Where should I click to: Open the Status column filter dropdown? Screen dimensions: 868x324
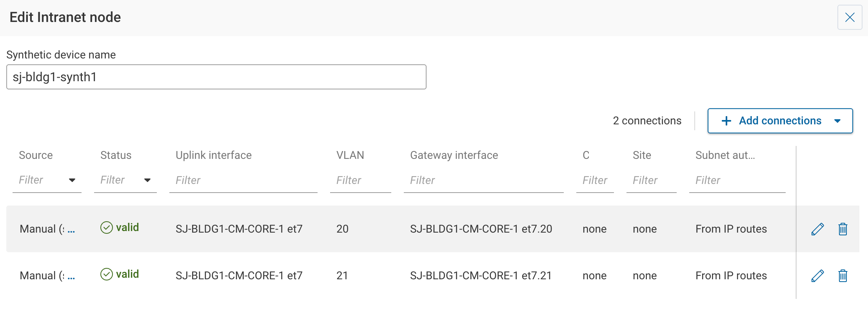[147, 180]
